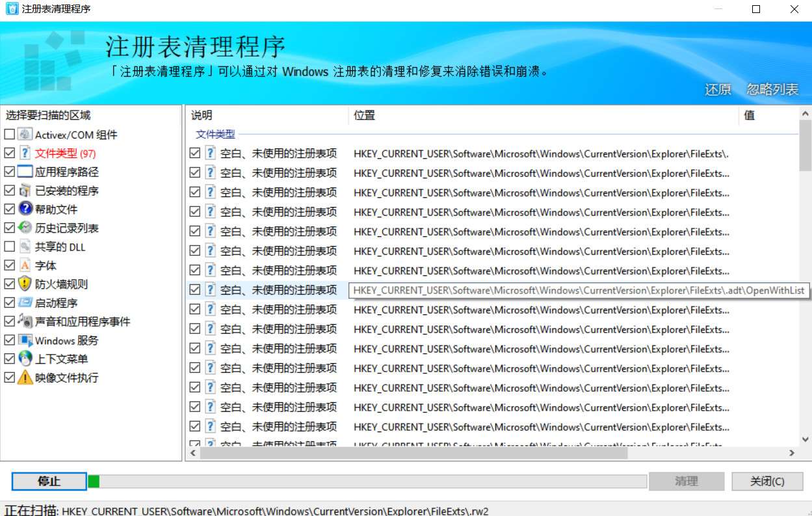
Task: Uncheck 帮助文件 checkbox
Action: point(9,210)
